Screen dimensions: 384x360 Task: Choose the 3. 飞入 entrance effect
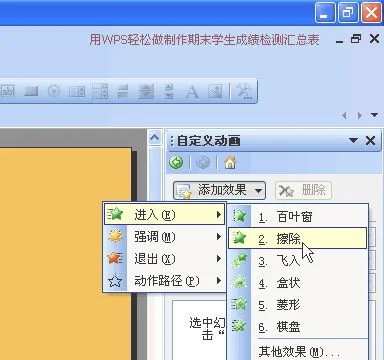[x=298, y=260]
